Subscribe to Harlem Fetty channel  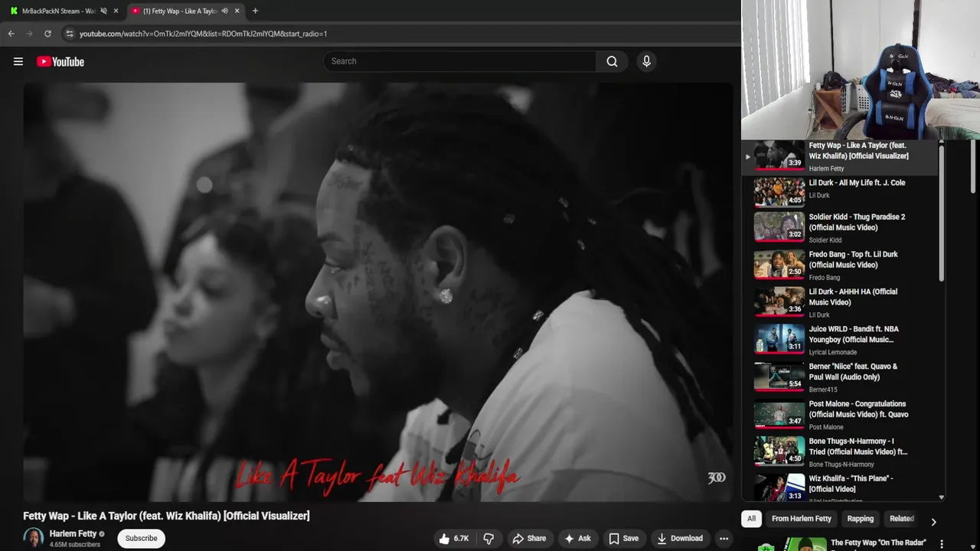tap(142, 539)
